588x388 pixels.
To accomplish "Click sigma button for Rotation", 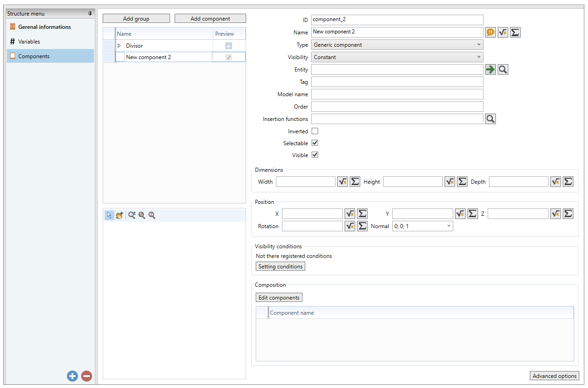I will click(x=362, y=226).
